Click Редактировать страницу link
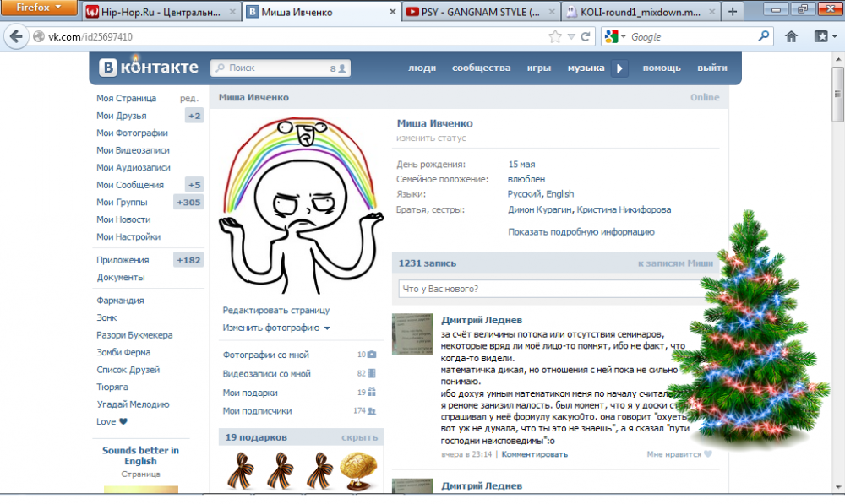Image resolution: width=845 pixels, height=504 pixels. (x=276, y=310)
